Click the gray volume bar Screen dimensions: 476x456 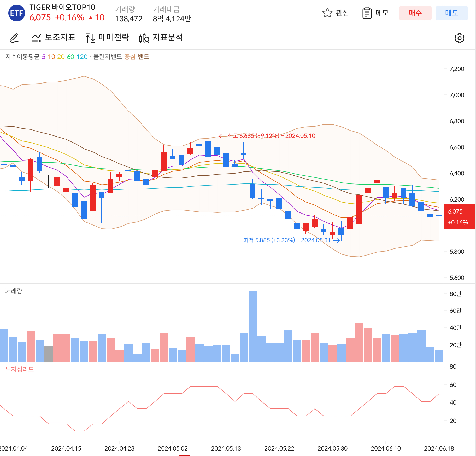click(x=49, y=354)
